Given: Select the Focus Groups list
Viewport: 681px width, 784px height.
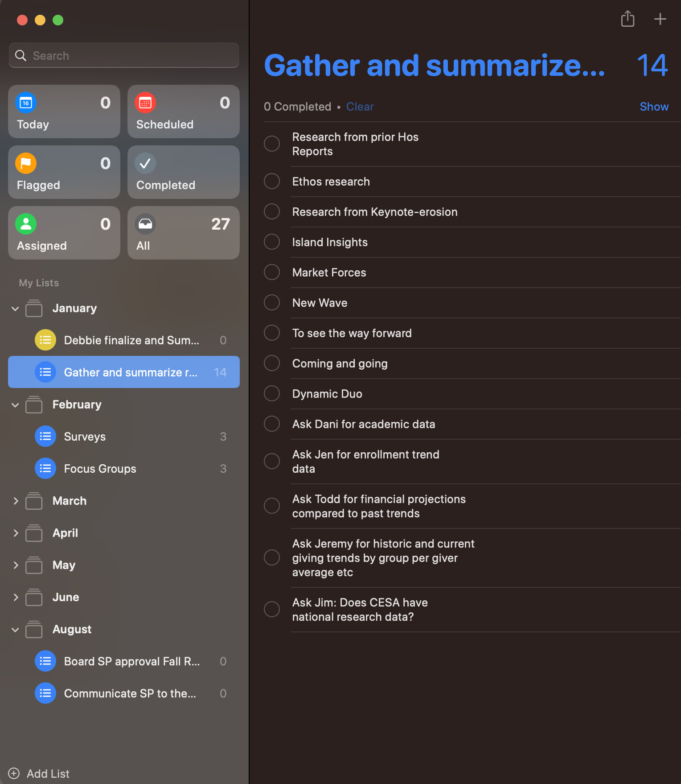Looking at the screenshot, I should (x=100, y=469).
